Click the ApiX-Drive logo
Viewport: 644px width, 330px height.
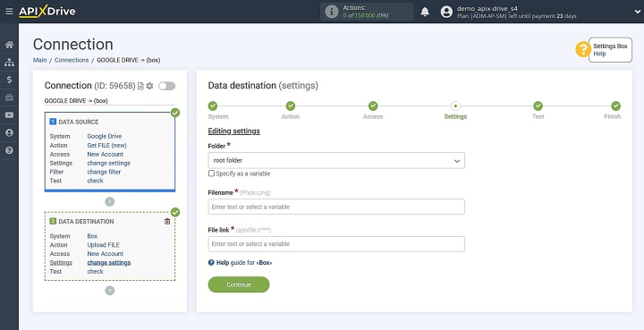pos(47,12)
